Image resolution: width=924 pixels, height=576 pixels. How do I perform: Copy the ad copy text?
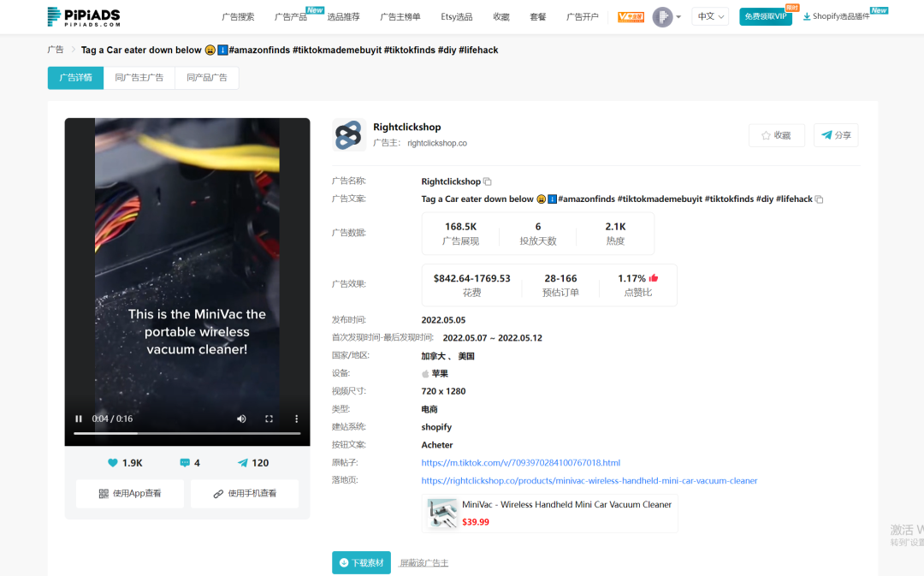coord(819,199)
